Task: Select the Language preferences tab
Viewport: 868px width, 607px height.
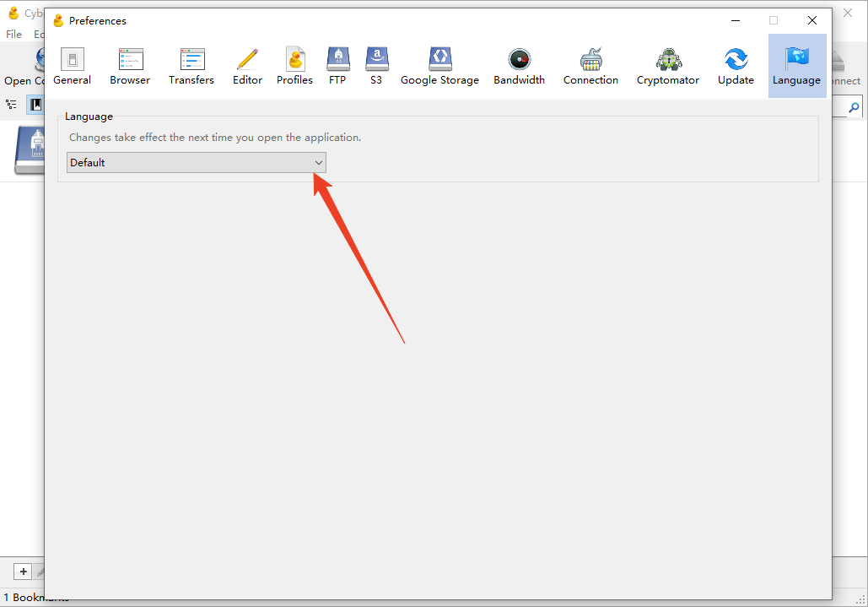Action: point(797,66)
